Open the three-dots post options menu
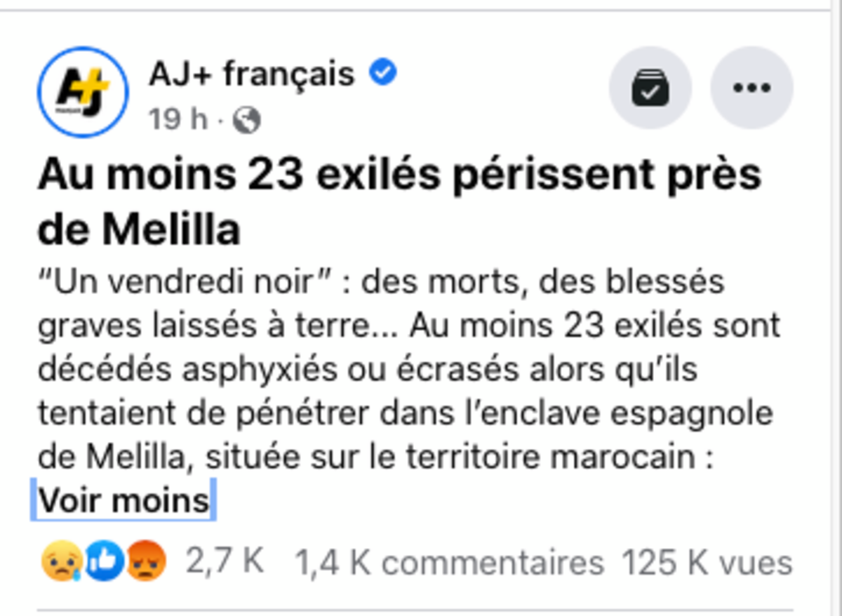The width and height of the screenshot is (842, 616). point(751,88)
